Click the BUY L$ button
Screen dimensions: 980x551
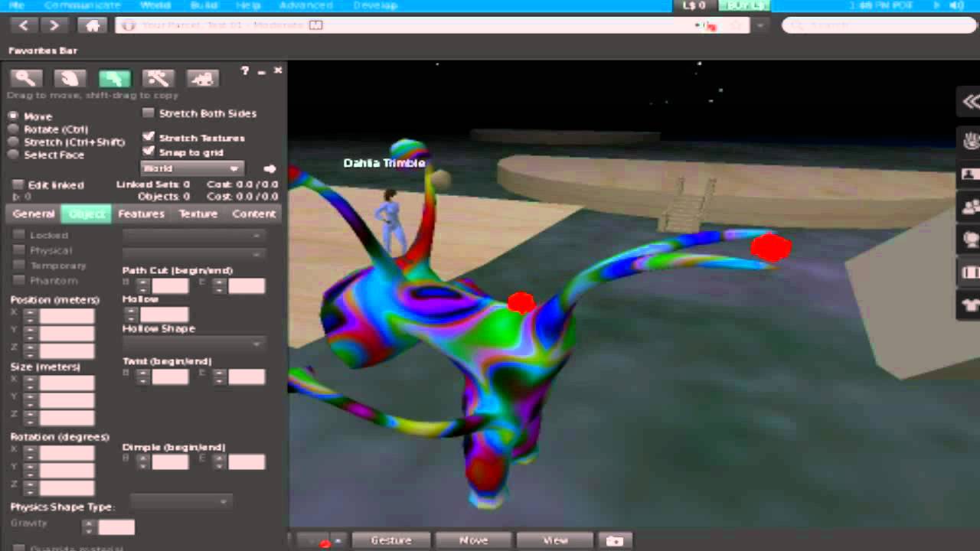[x=744, y=5]
